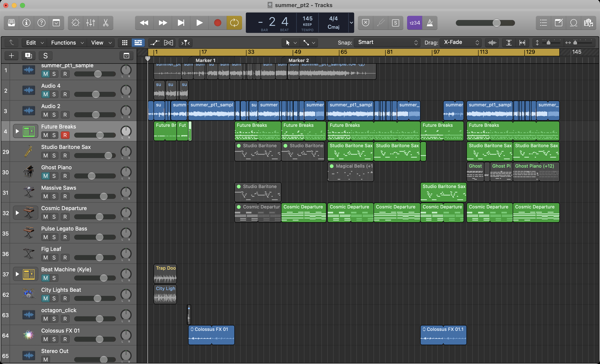This screenshot has width=600, height=364.
Task: Open the Loop Browser icon
Action: [x=574, y=23]
